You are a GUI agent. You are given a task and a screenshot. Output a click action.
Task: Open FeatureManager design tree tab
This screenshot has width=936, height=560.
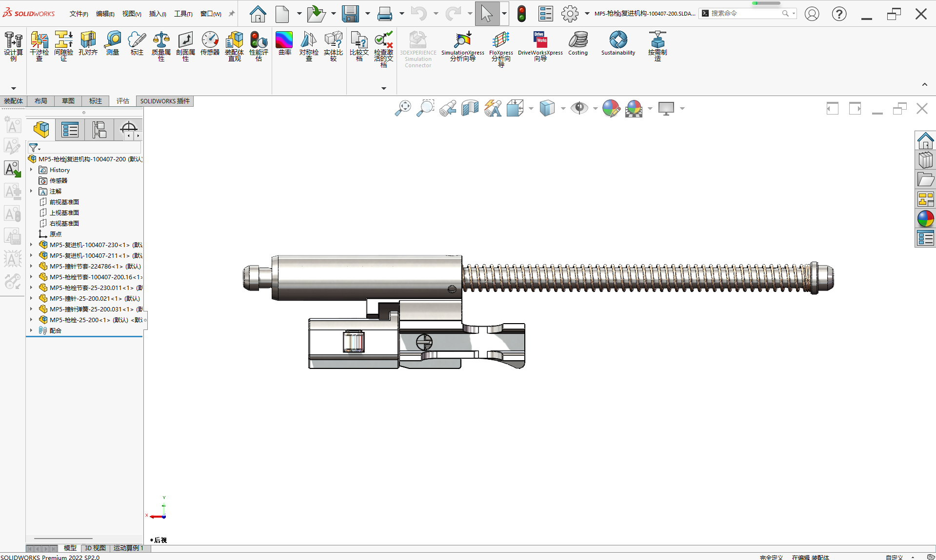pyautogui.click(x=41, y=130)
